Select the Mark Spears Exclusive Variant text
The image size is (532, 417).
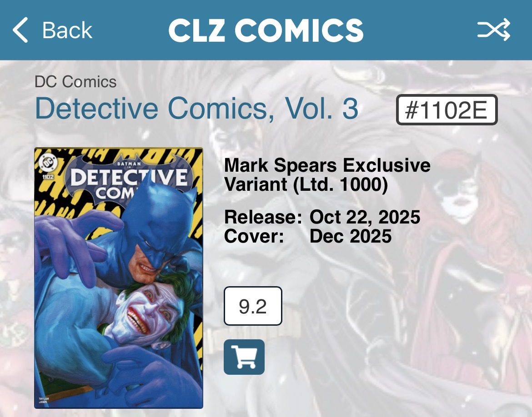(327, 174)
